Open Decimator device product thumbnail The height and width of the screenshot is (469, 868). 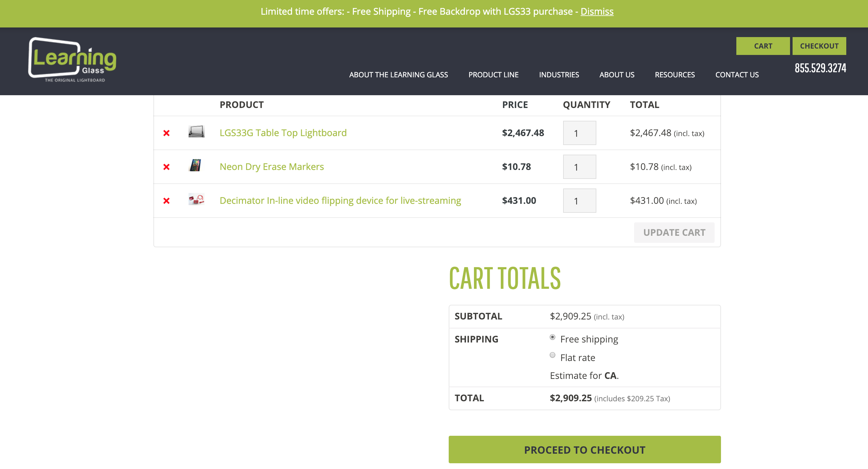(x=196, y=199)
